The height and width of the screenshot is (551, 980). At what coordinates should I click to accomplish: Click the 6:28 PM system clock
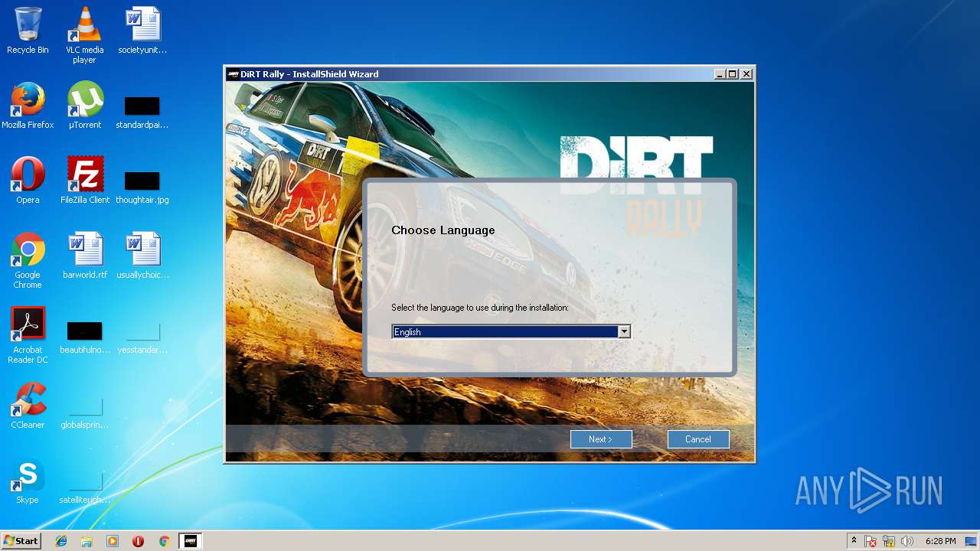click(940, 541)
